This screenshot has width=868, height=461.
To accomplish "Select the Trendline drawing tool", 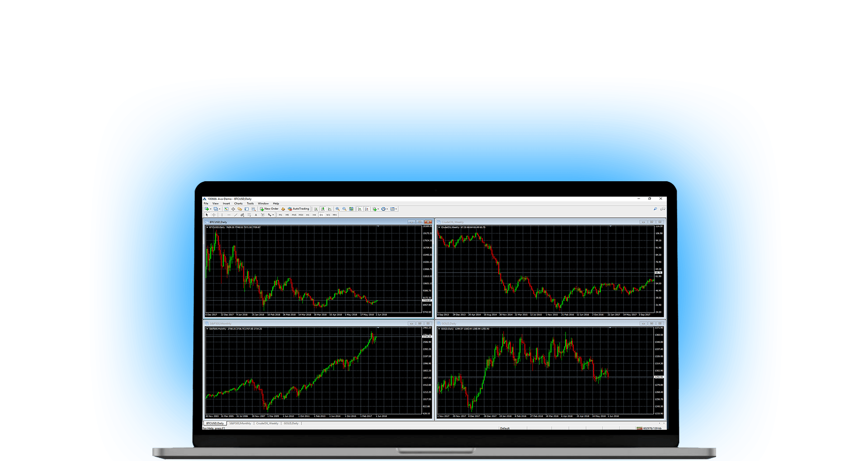I will 236,215.
